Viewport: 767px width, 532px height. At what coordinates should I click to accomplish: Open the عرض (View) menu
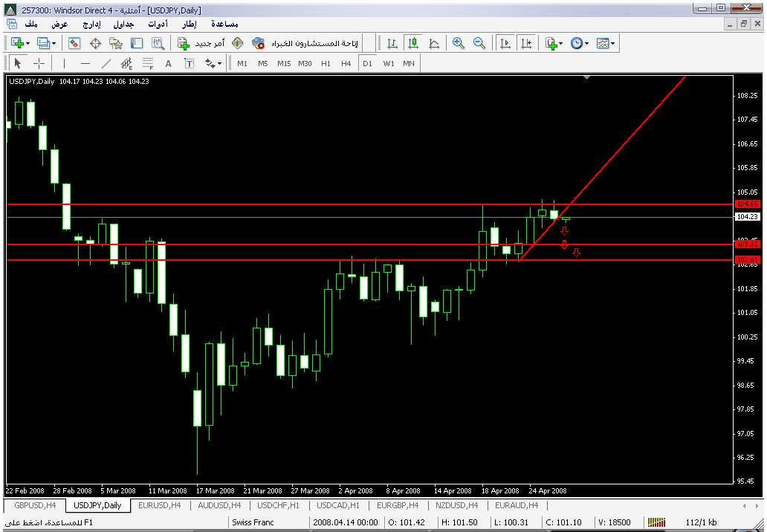point(59,24)
